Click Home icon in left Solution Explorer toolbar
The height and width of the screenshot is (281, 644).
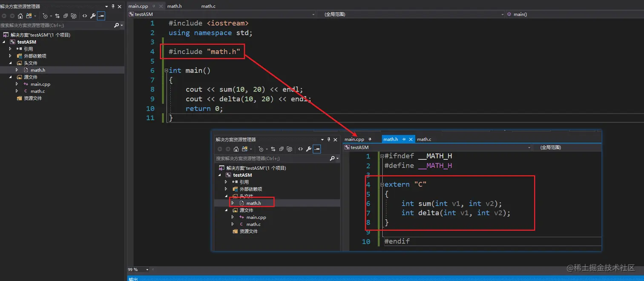tap(20, 16)
